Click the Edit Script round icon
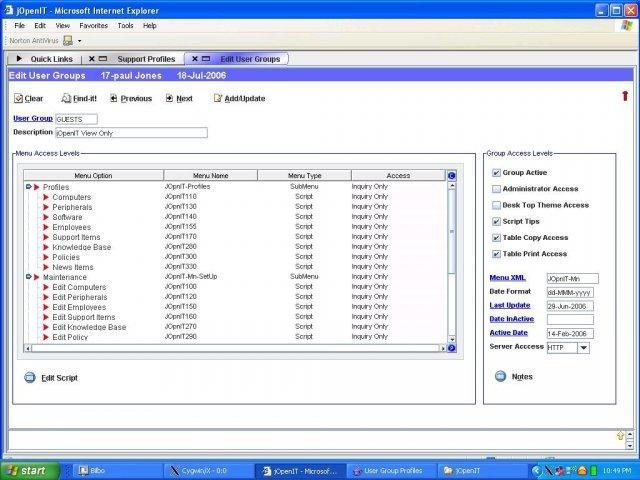The width and height of the screenshot is (640, 480). (x=30, y=378)
